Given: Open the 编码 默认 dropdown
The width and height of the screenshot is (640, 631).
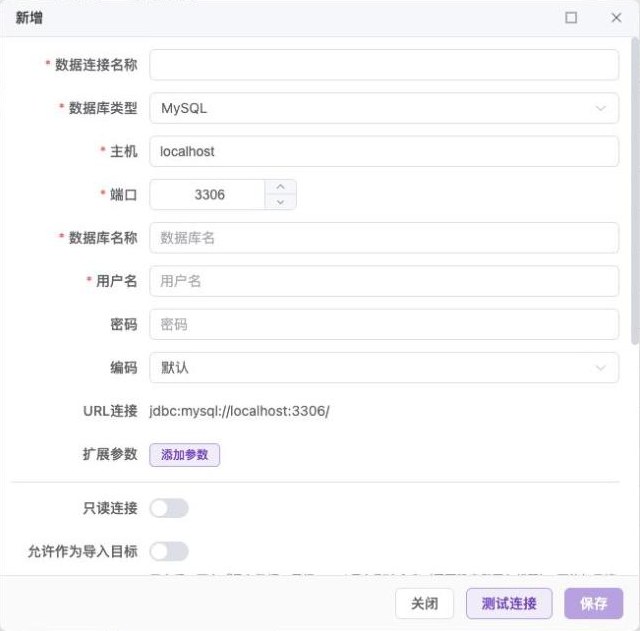Looking at the screenshot, I should click(x=384, y=368).
